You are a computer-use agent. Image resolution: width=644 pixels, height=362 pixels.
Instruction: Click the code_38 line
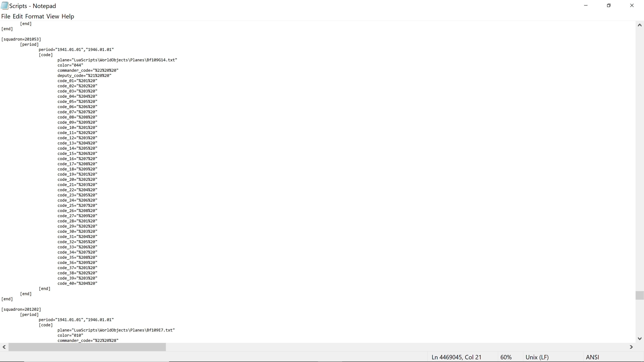tap(77, 273)
